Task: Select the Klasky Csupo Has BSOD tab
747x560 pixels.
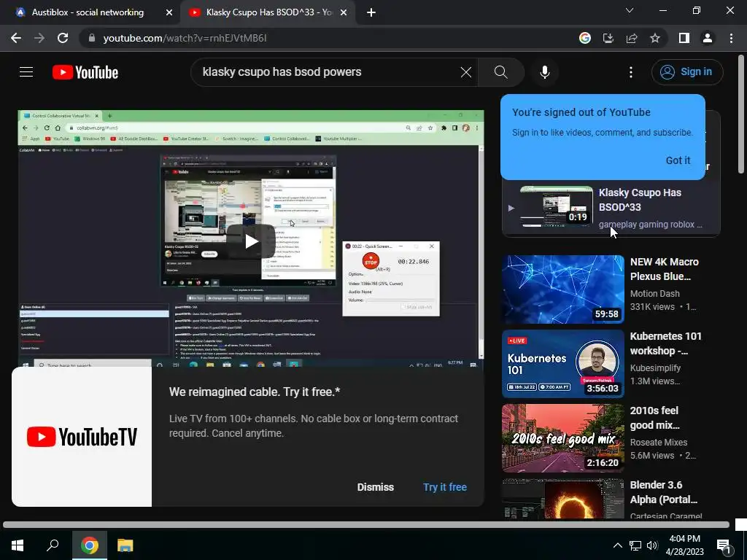Action: tap(268, 12)
